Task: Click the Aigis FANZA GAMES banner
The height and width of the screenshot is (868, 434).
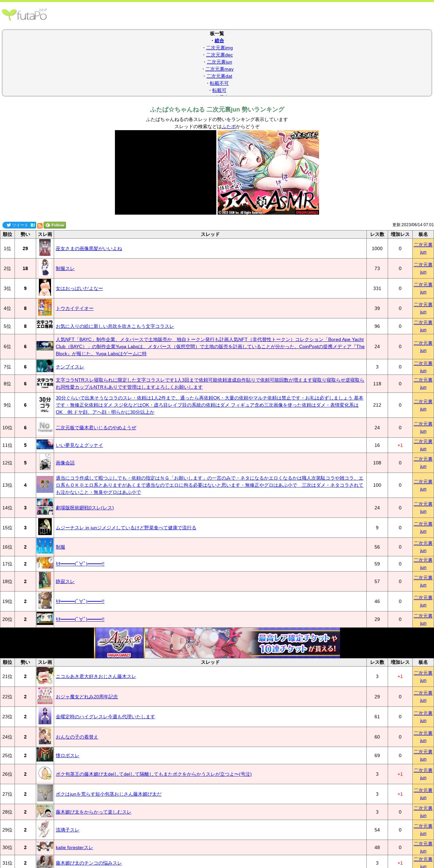Action: point(217,643)
